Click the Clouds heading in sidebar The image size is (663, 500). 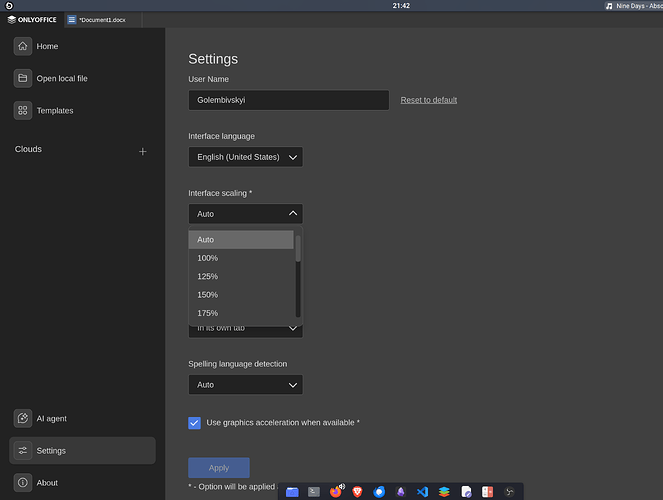28,149
